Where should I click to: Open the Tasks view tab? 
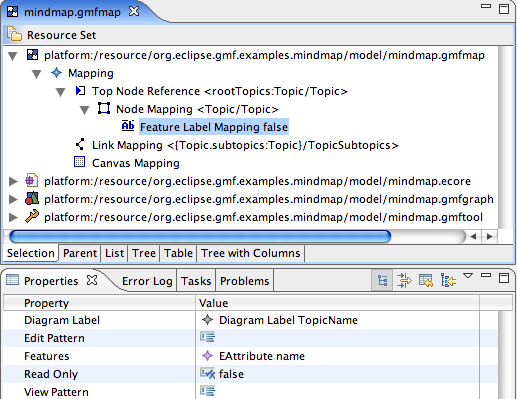tap(196, 281)
